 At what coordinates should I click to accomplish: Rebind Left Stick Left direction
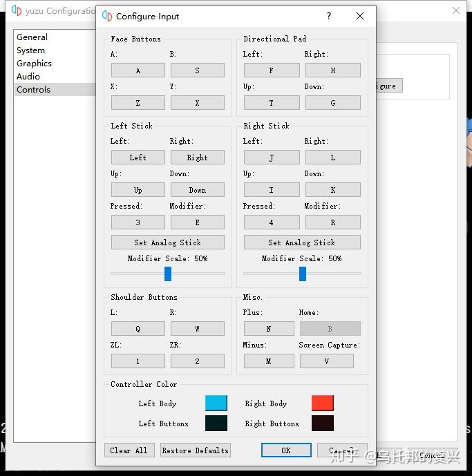pos(138,158)
